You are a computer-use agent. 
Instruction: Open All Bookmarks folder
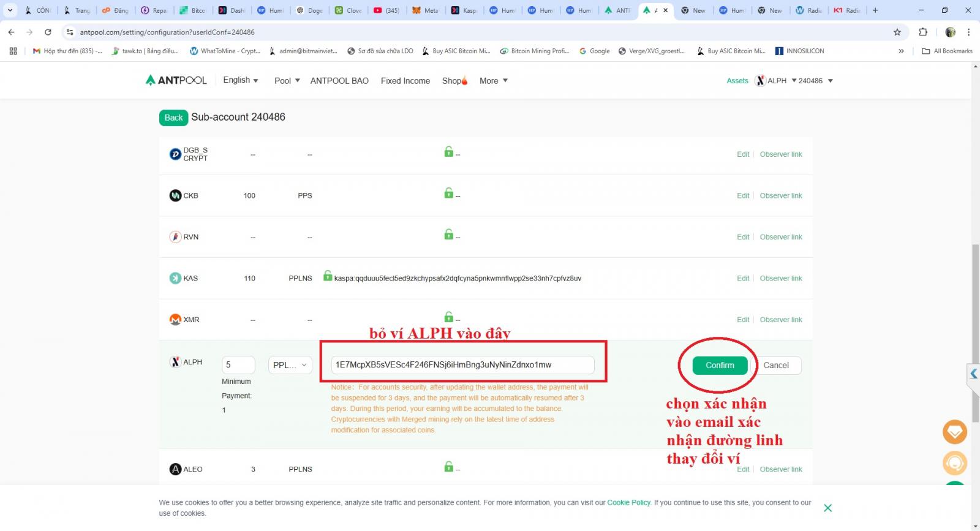947,51
